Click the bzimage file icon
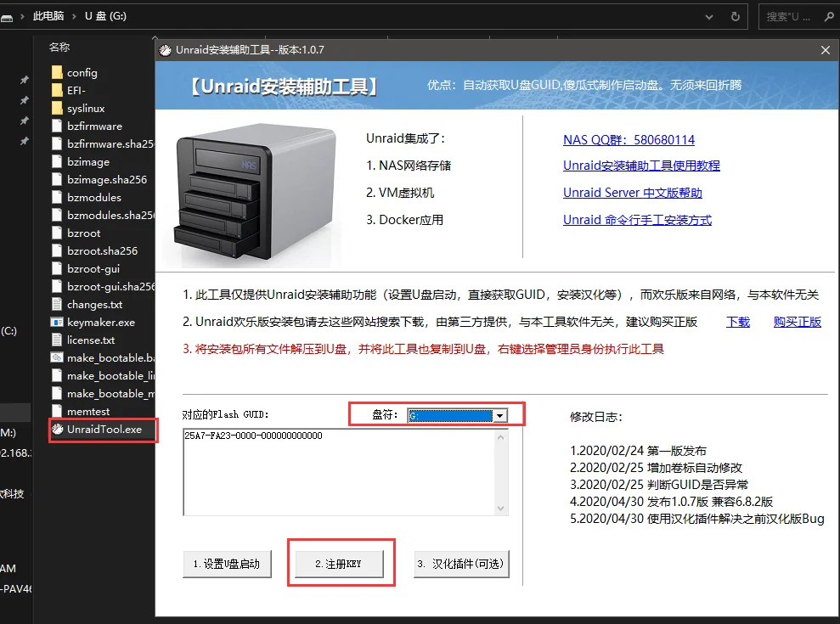840x624 pixels. [x=57, y=162]
